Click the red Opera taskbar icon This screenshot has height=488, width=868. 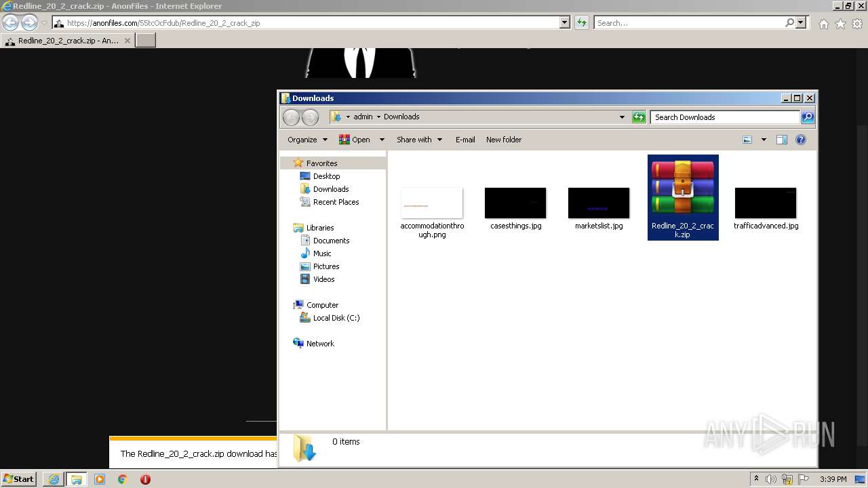(145, 479)
